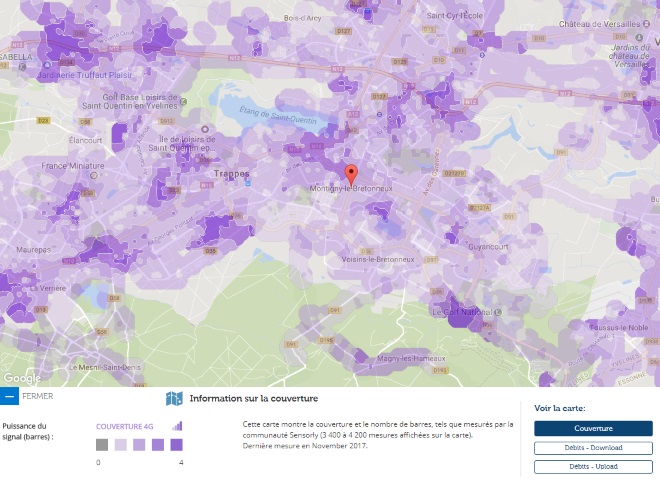Click the Trappes train station icon
The image size is (660, 488).
247,181
